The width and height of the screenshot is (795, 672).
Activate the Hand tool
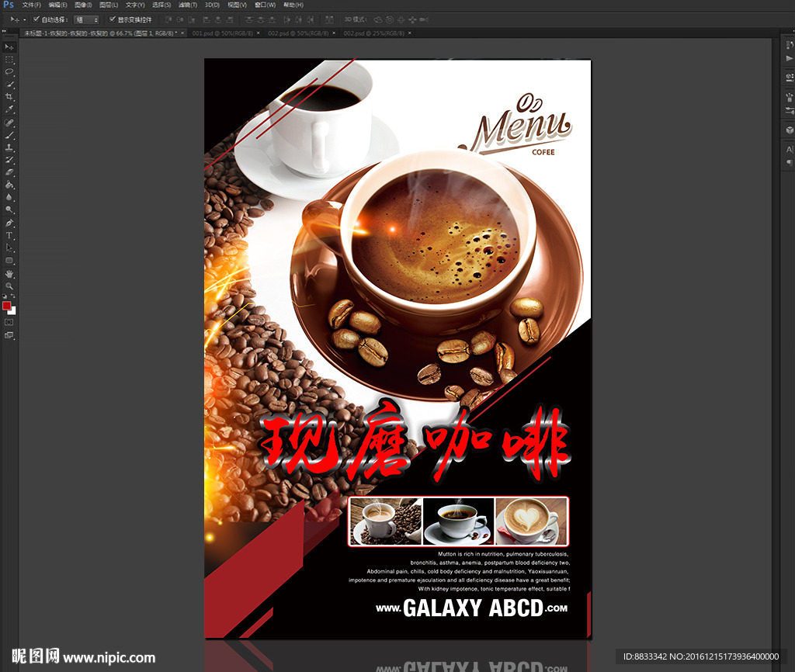tap(9, 273)
